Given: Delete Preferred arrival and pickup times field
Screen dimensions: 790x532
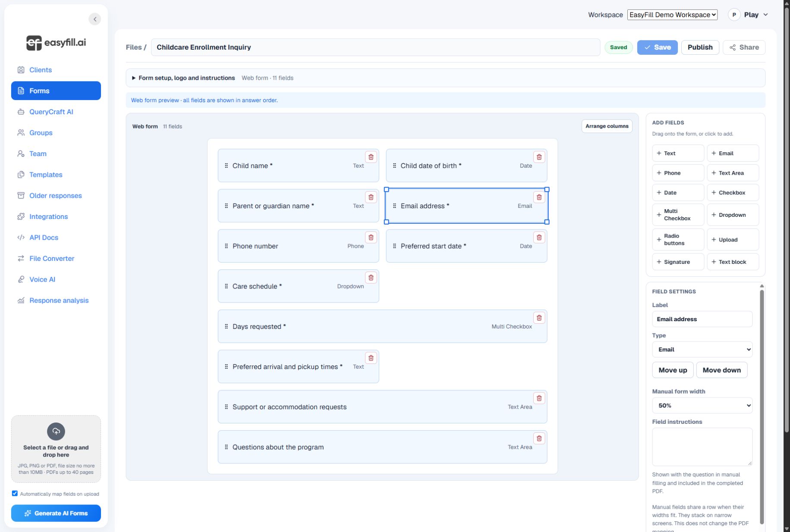Looking at the screenshot, I should point(371,358).
